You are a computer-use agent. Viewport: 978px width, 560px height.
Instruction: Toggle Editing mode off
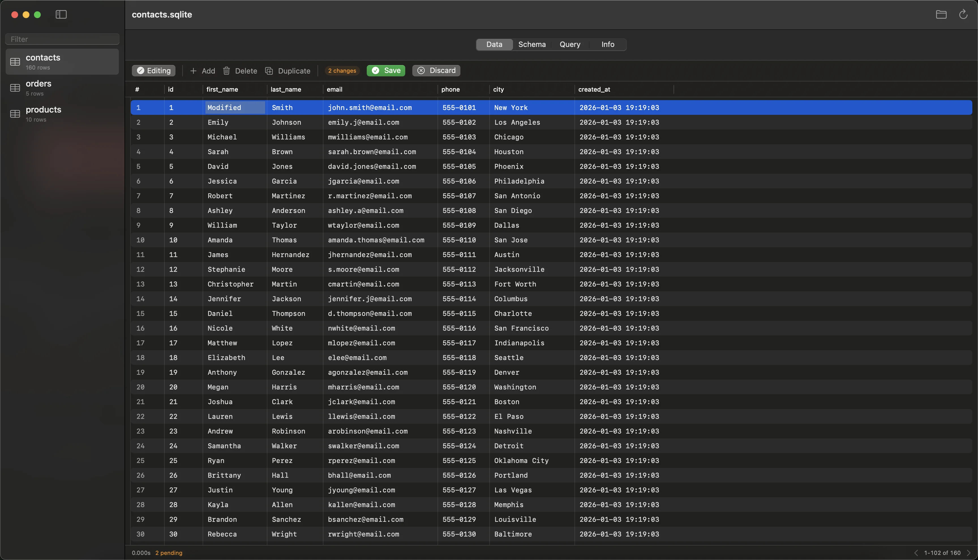[x=153, y=70]
